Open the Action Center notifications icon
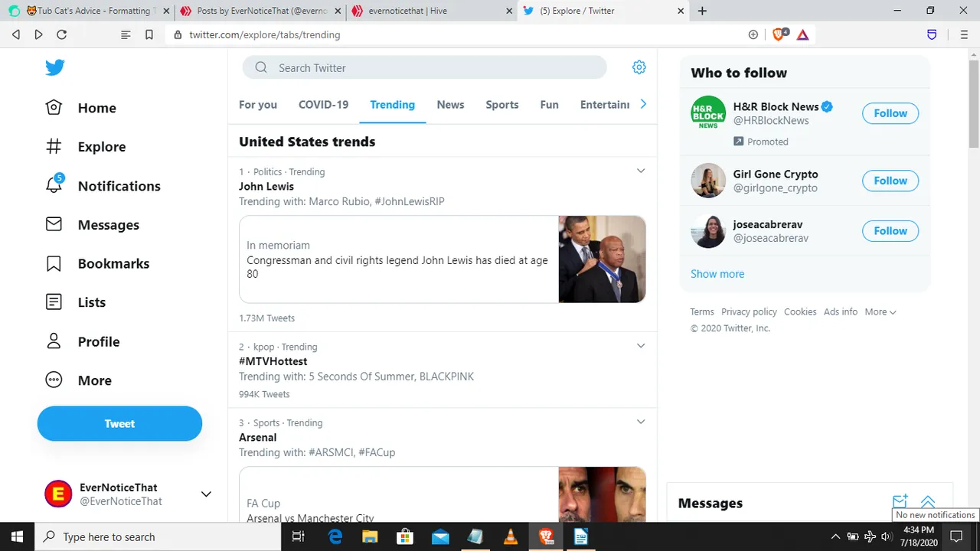Screen dimensions: 980x551 point(956,536)
